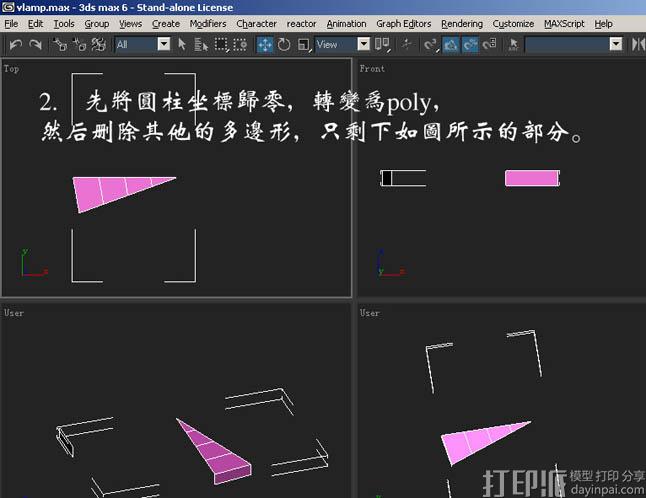Toggle the Percent Snap button
The image size is (646, 498).
469,44
